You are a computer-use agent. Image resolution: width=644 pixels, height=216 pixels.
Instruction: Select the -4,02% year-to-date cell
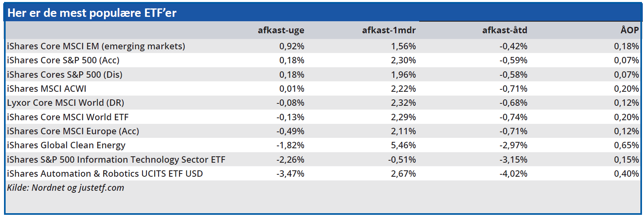click(x=513, y=174)
